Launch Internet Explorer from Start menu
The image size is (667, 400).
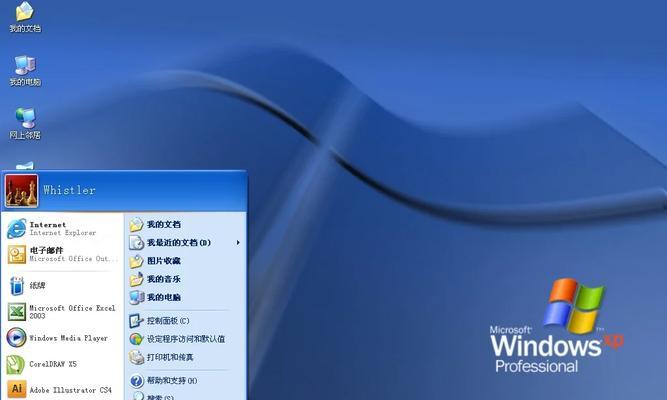coord(63,229)
